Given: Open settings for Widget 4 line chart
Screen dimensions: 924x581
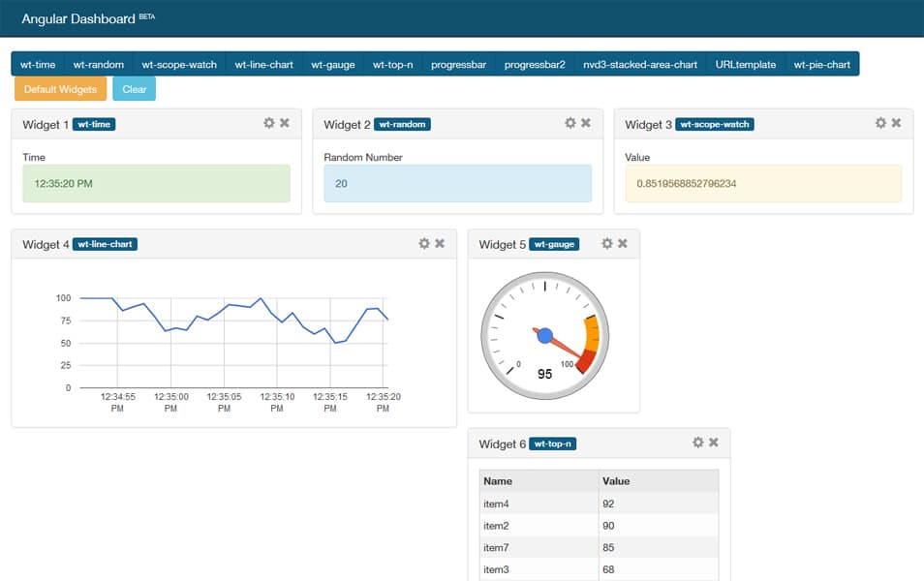Looking at the screenshot, I should (x=423, y=243).
